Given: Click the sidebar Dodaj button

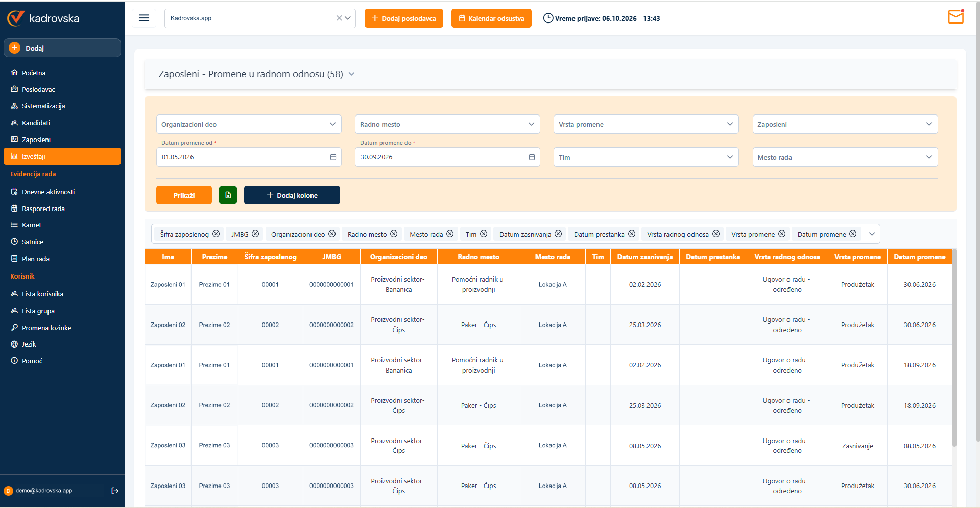Looking at the screenshot, I should (62, 48).
